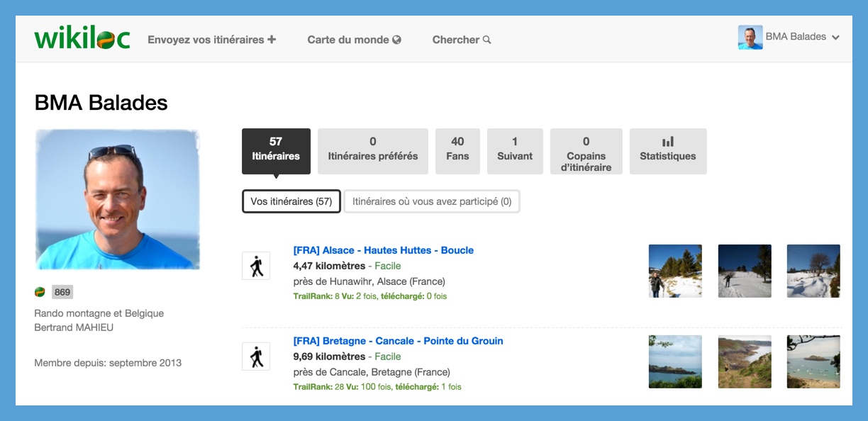Click the plus icon on Envoyez vos itinéraires

tap(270, 39)
